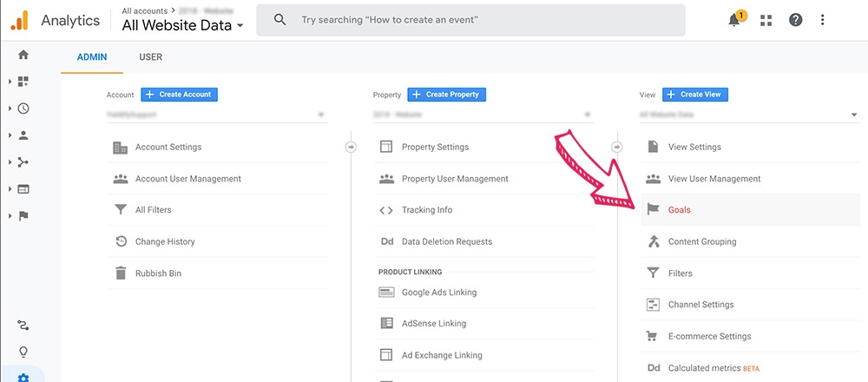The width and height of the screenshot is (868, 382).
Task: Expand Acquisition section arrow in sidebar
Action: click(10, 162)
